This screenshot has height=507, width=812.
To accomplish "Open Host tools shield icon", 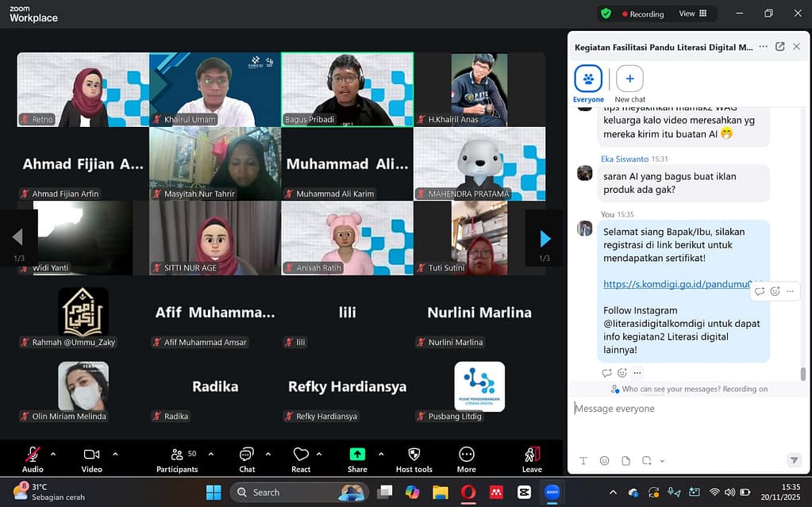I will pos(414,455).
